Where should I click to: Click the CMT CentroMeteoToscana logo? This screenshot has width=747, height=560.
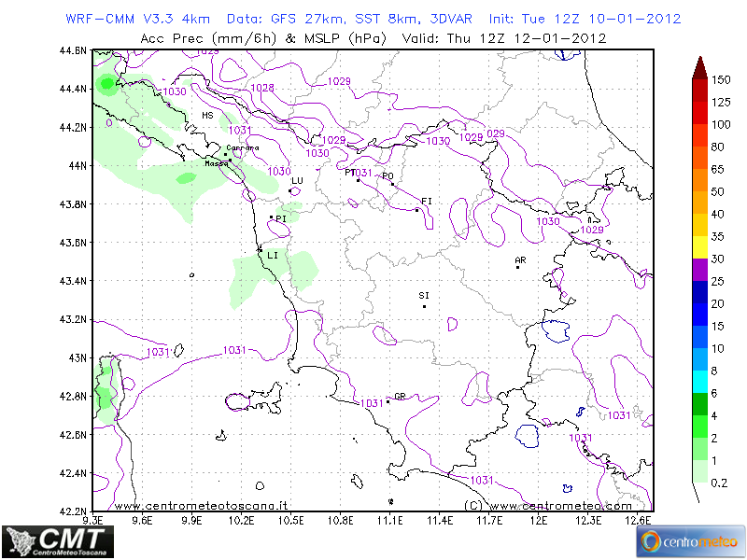click(59, 541)
